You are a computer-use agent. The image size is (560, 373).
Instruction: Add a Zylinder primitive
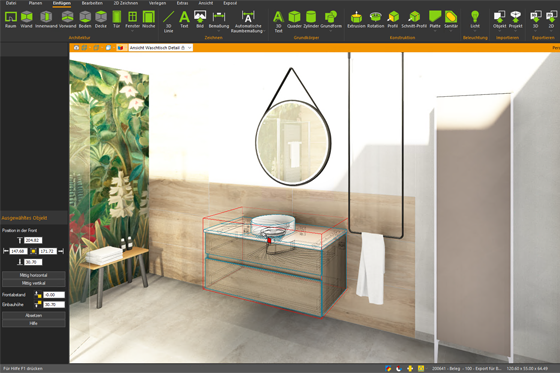[311, 19]
